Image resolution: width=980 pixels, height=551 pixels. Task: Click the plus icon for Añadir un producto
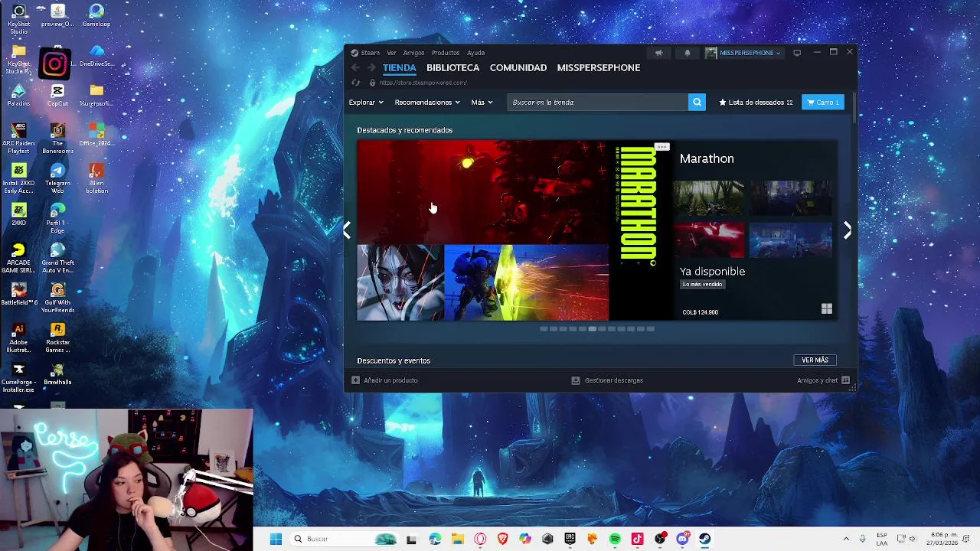click(x=355, y=380)
